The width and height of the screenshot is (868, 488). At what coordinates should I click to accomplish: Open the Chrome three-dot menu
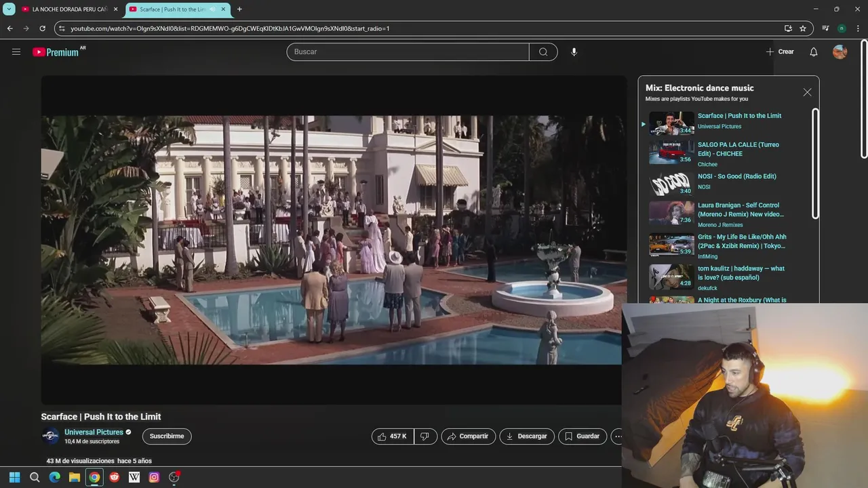click(x=859, y=28)
